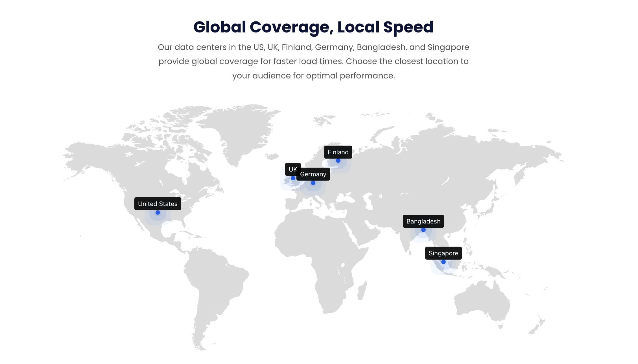Select the Germany location label
Viewport: 638px width, 364px height.
coord(313,174)
